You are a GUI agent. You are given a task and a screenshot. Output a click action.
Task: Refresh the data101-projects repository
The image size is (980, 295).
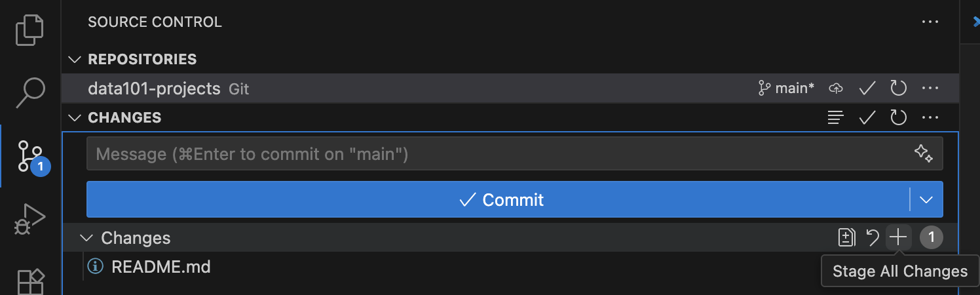coord(898,88)
